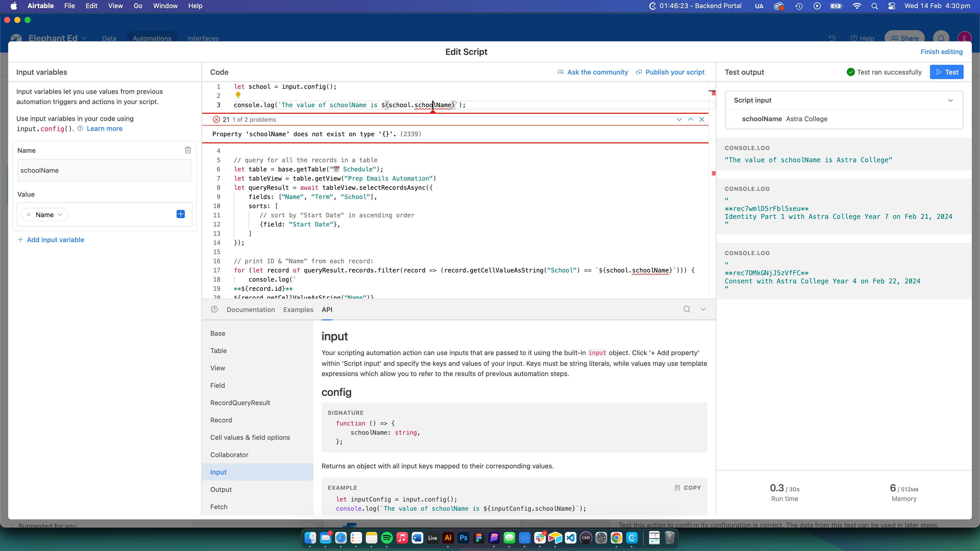Open the Name value token dropdown

pyautogui.click(x=45, y=215)
